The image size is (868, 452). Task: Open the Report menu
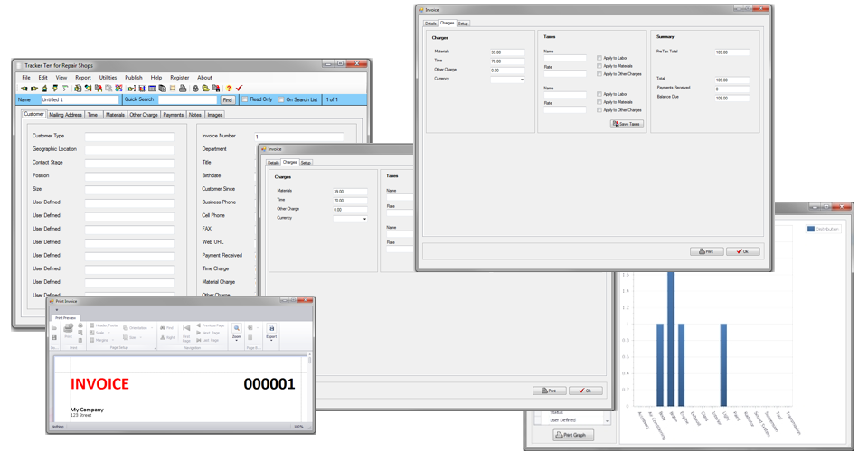coord(83,78)
